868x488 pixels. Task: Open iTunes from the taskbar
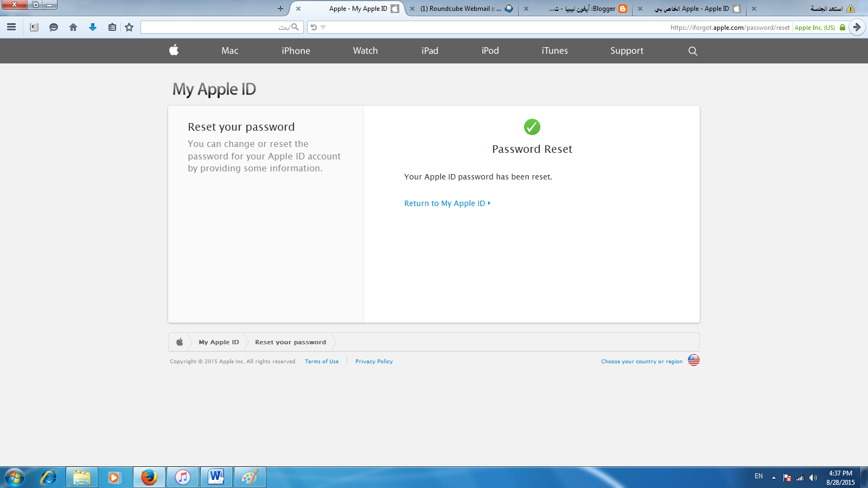183,478
